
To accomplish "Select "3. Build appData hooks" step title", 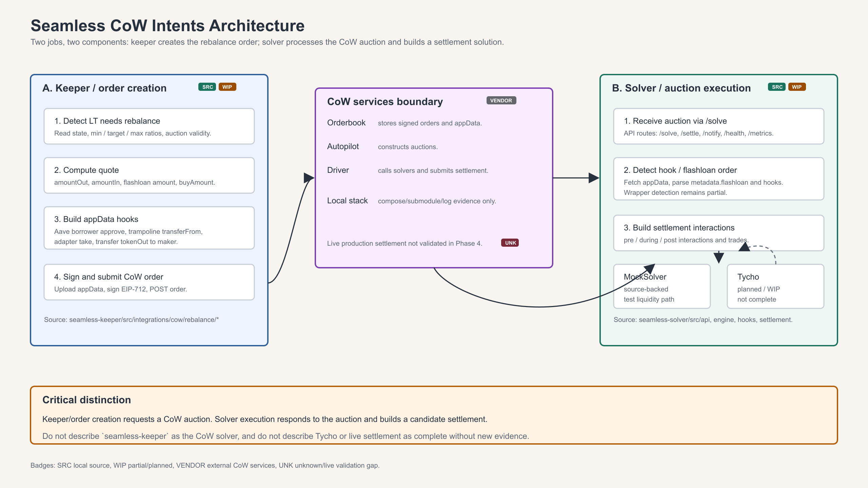I will (x=96, y=219).
